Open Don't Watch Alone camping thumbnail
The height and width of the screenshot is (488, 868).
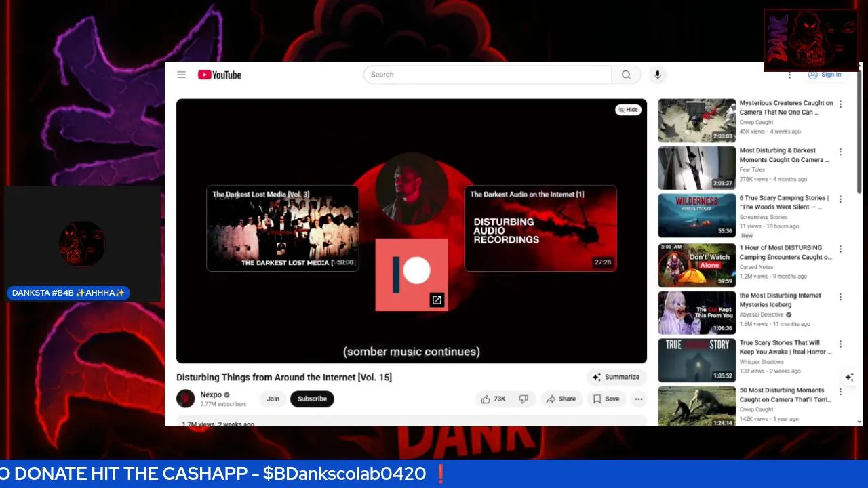point(696,265)
